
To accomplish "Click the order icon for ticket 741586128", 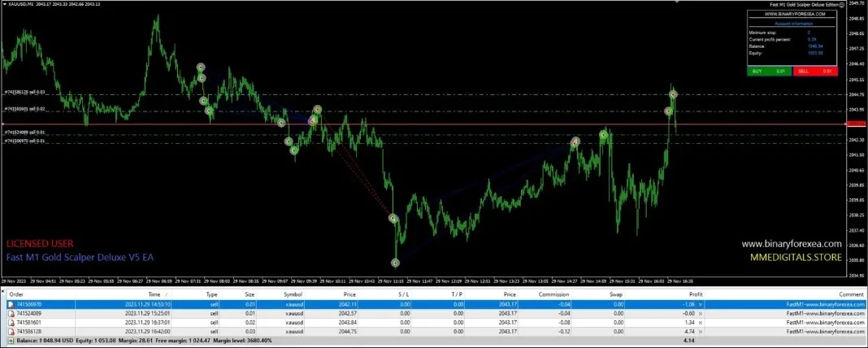I will [11, 331].
